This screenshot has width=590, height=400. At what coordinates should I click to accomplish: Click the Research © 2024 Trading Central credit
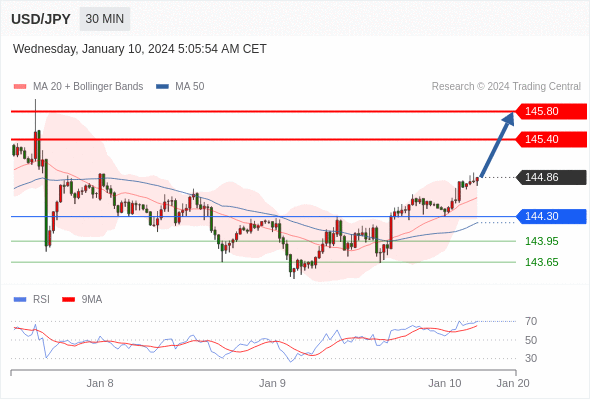pyautogui.click(x=506, y=87)
